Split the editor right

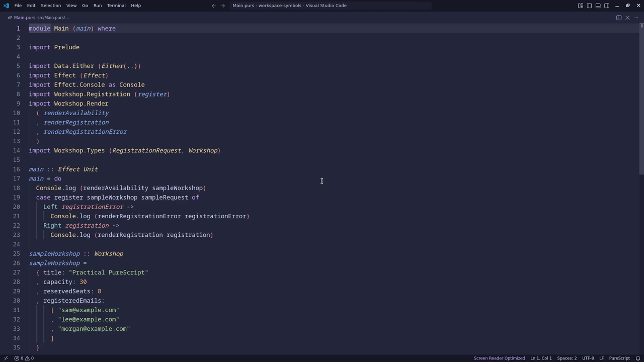click(x=619, y=18)
